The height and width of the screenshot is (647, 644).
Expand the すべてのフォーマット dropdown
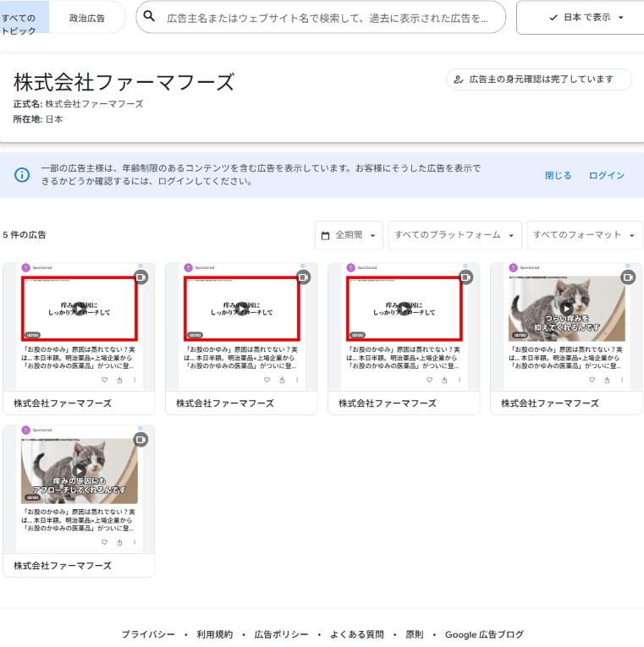[x=585, y=235]
